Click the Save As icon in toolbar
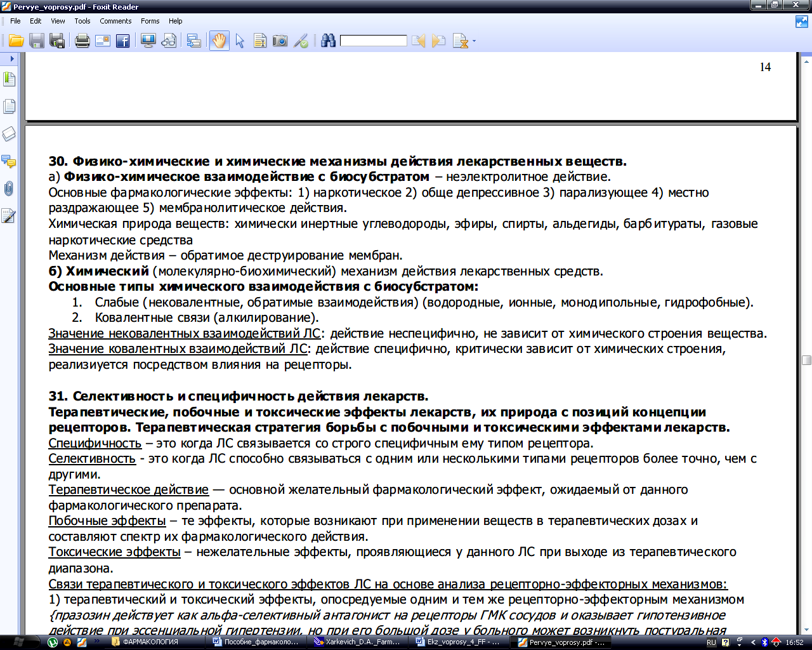 57,41
